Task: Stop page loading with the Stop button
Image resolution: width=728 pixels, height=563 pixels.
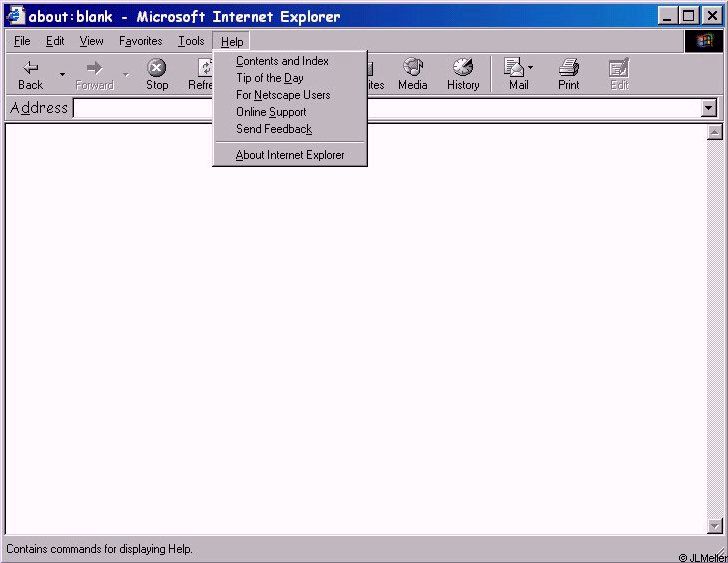Action: [157, 74]
